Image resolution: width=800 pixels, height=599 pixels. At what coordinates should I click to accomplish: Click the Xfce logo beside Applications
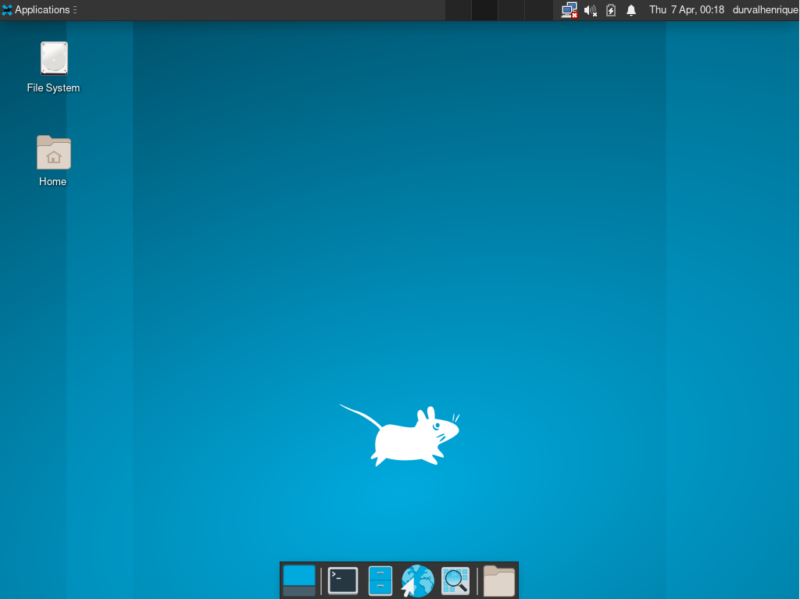coord(8,10)
